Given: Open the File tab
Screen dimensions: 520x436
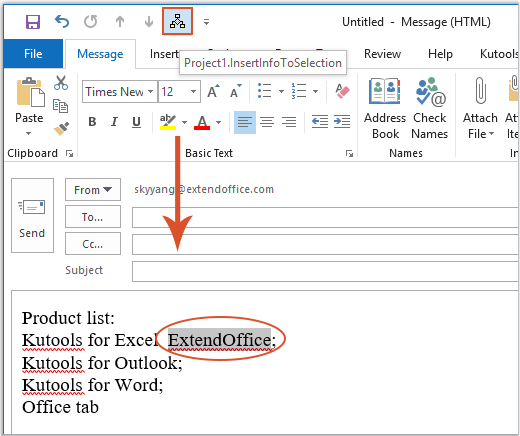Looking at the screenshot, I should coord(33,54).
